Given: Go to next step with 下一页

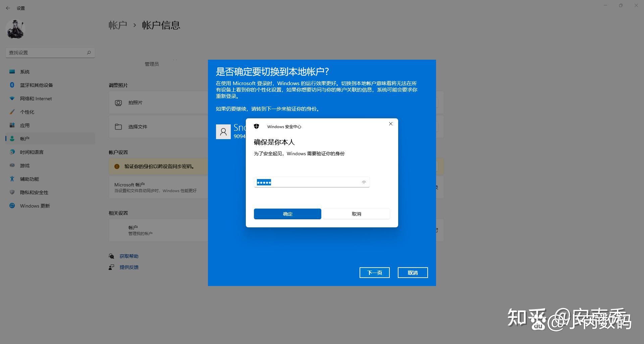Looking at the screenshot, I should point(374,273).
